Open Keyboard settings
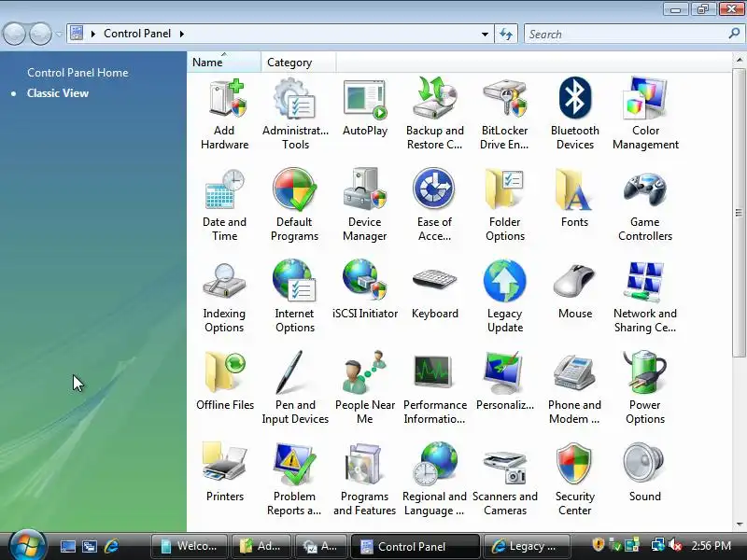The width and height of the screenshot is (747, 560). pos(434,293)
